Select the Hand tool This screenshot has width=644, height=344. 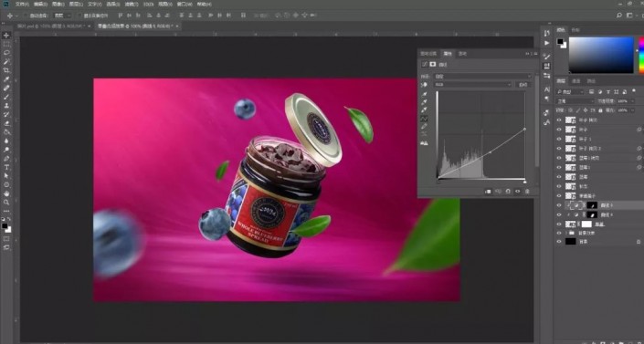coord(6,193)
